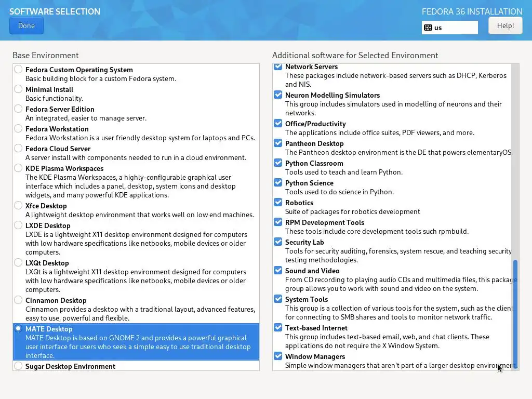The width and height of the screenshot is (532, 399).
Task: Toggle Pantheon Desktop checkbox
Action: [278, 143]
